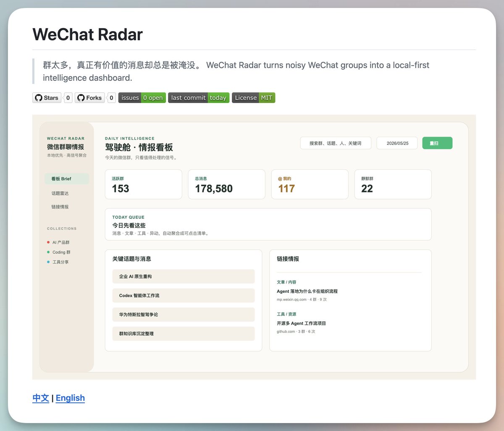Click the github.com source text

coord(286,331)
